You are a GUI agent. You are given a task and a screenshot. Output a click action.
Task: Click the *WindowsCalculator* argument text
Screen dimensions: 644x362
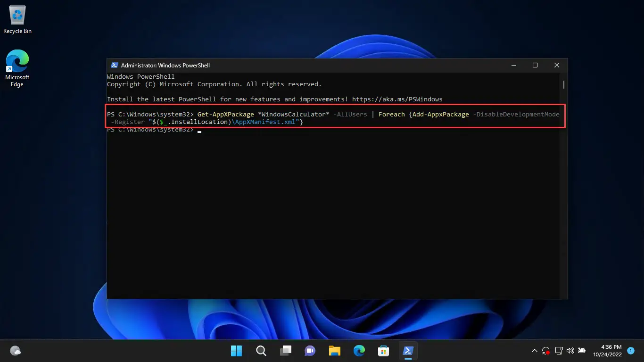[294, 114]
